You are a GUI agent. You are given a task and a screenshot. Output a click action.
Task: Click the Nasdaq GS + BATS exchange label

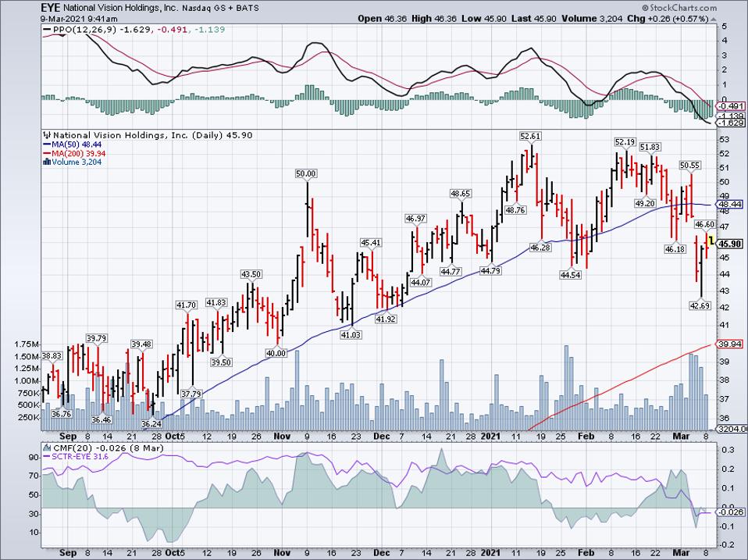click(220, 9)
